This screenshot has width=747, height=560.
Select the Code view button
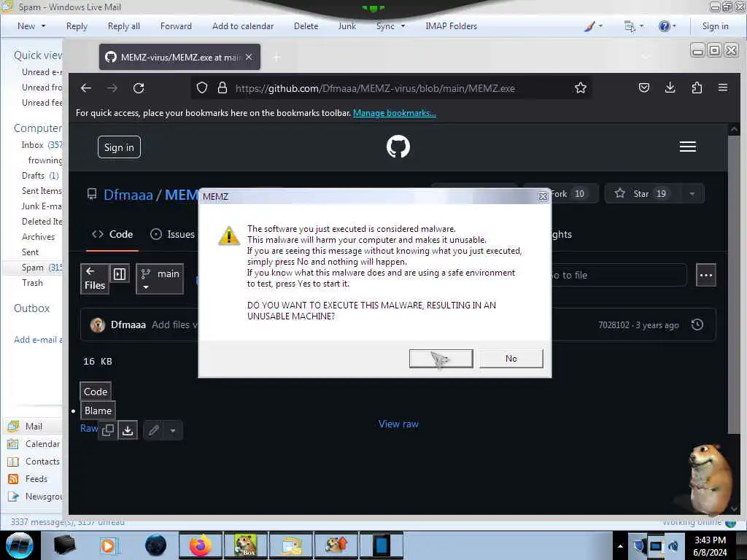tap(96, 392)
